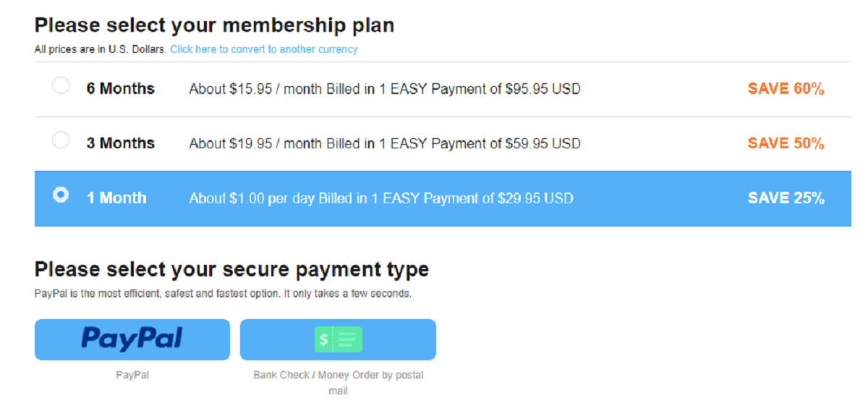Open the currency conversion link
This screenshot has width=868, height=403.
pos(263,50)
